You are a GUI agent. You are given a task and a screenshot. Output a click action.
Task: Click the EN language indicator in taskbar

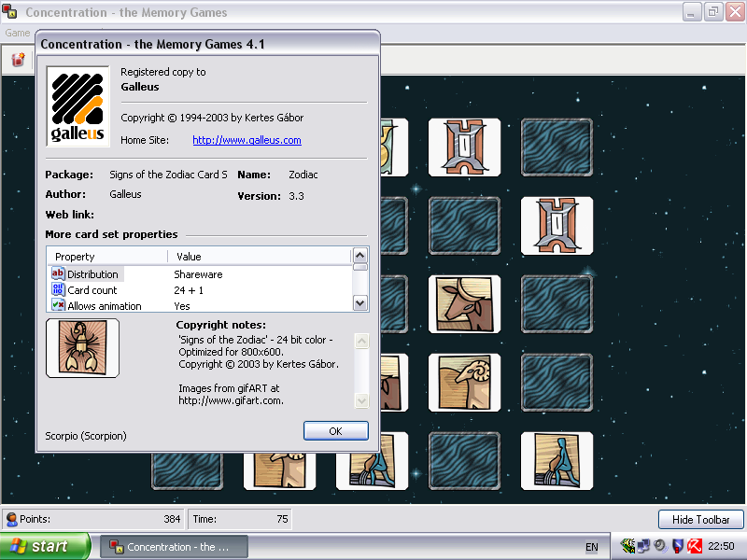coord(591,547)
